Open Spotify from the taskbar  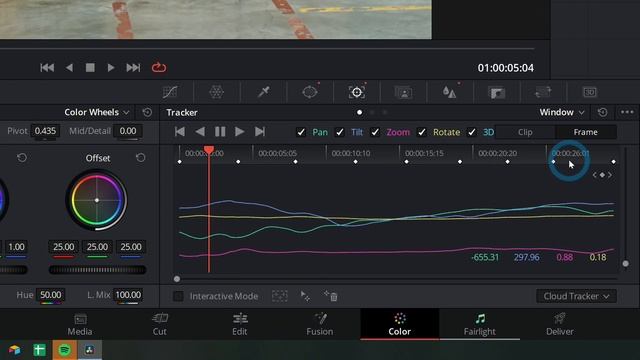(64, 350)
